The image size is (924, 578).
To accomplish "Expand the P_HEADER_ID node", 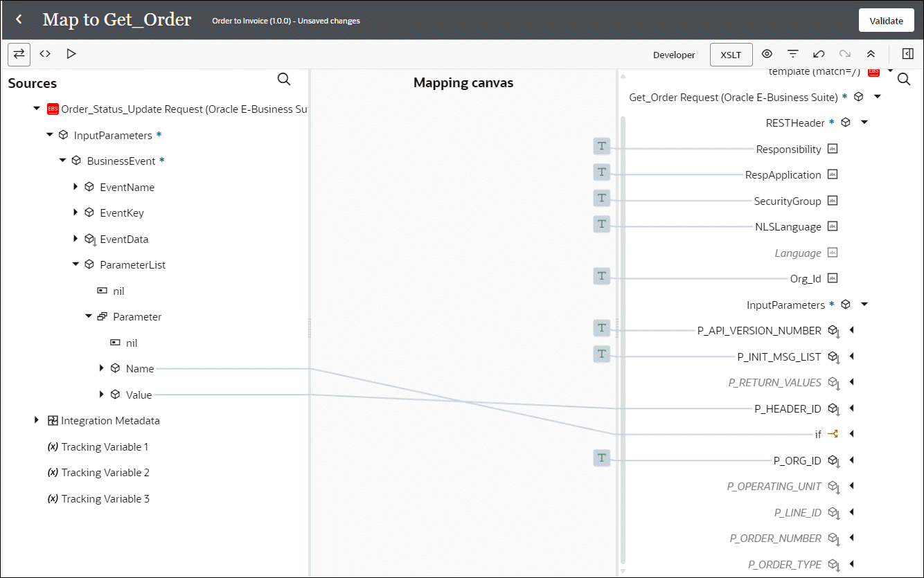I will pos(851,408).
